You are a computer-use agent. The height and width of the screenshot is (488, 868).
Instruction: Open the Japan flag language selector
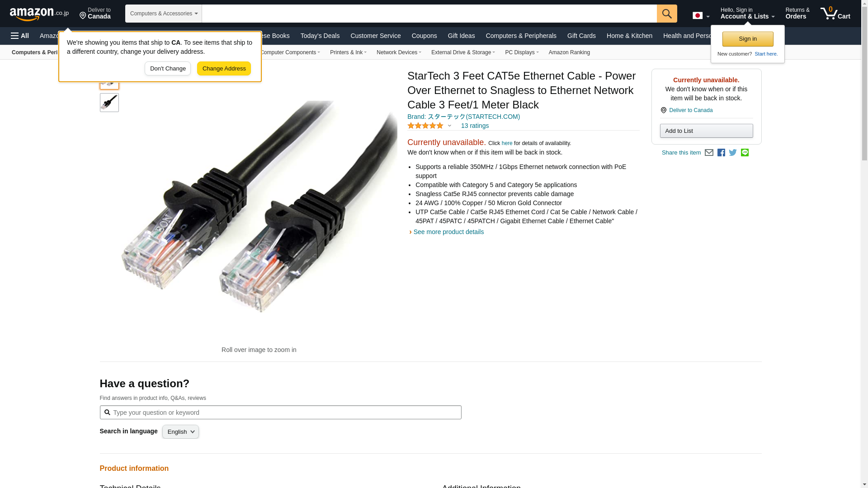pos(701,15)
